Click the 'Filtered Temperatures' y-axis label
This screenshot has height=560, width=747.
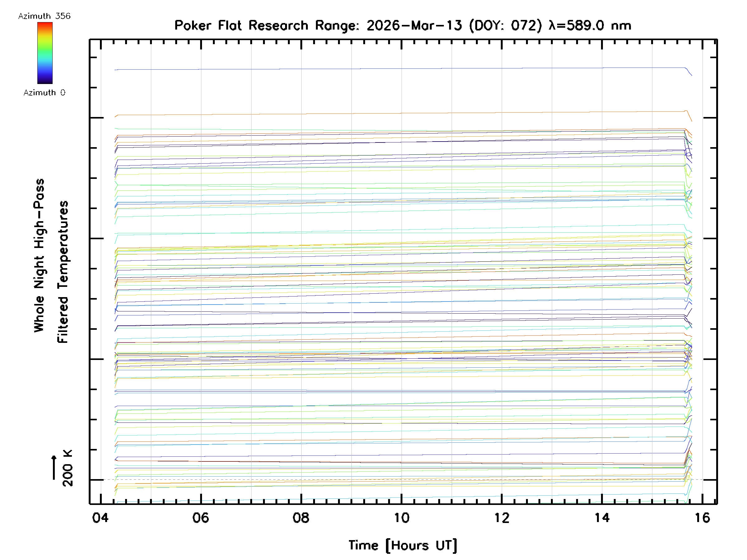(x=63, y=272)
